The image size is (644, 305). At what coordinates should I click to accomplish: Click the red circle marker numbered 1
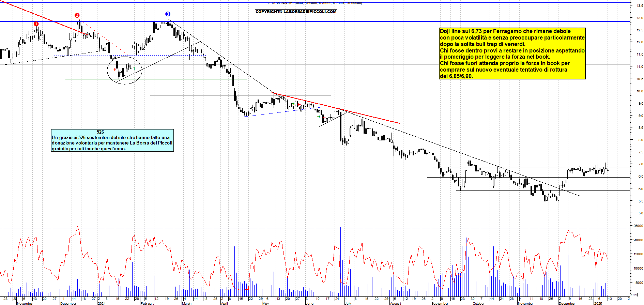(x=36, y=24)
